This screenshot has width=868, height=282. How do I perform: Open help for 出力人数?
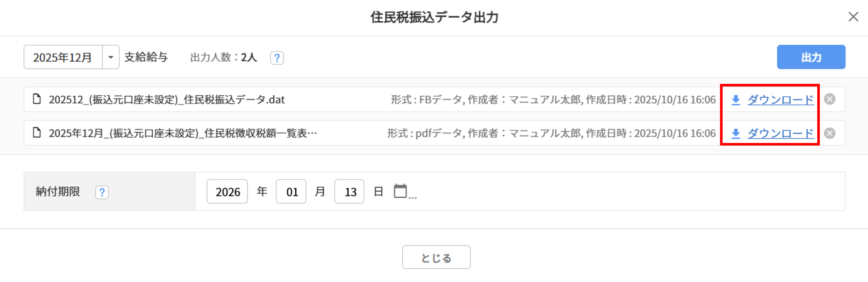(x=277, y=58)
